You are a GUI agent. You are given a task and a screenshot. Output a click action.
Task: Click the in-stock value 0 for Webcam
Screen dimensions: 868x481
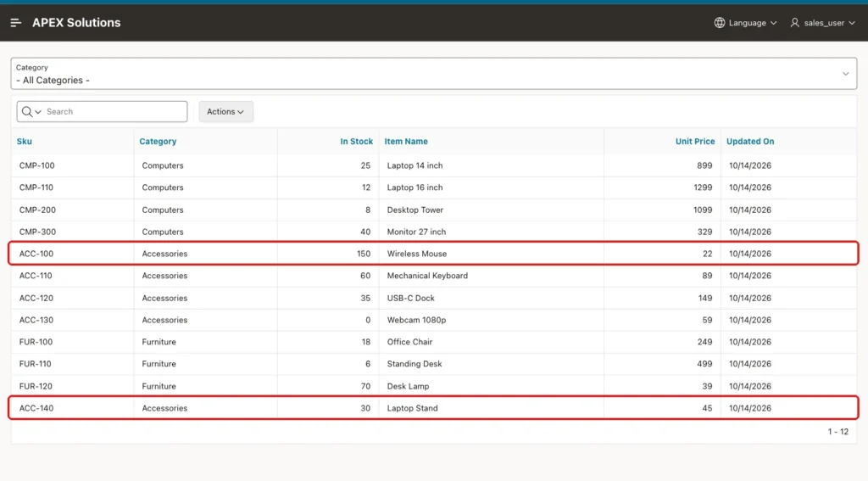coord(368,321)
